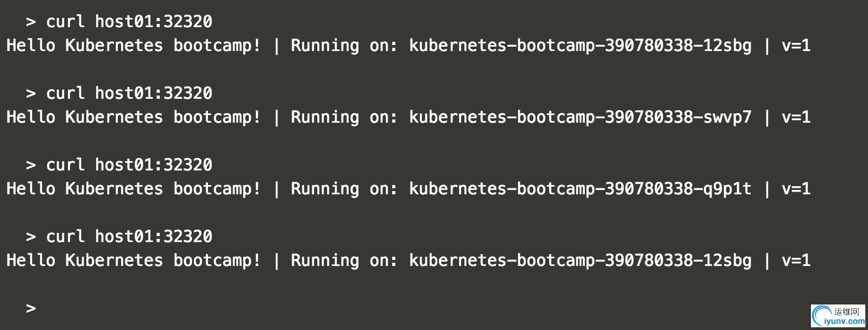Image resolution: width=868 pixels, height=330 pixels.
Task: Click the empty prompt at the bottom
Action: tap(31, 308)
